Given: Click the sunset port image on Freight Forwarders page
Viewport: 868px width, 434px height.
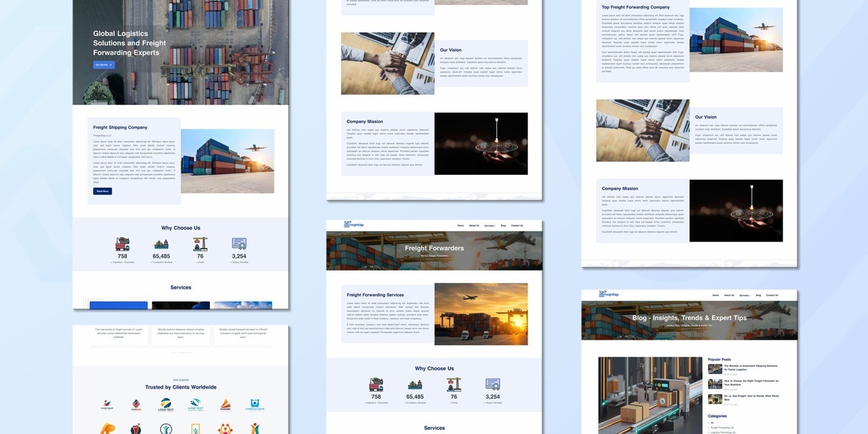Looking at the screenshot, I should [481, 314].
